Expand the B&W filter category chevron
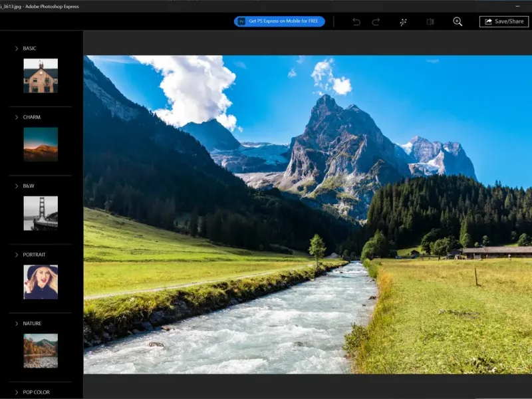The image size is (532, 399). click(16, 186)
